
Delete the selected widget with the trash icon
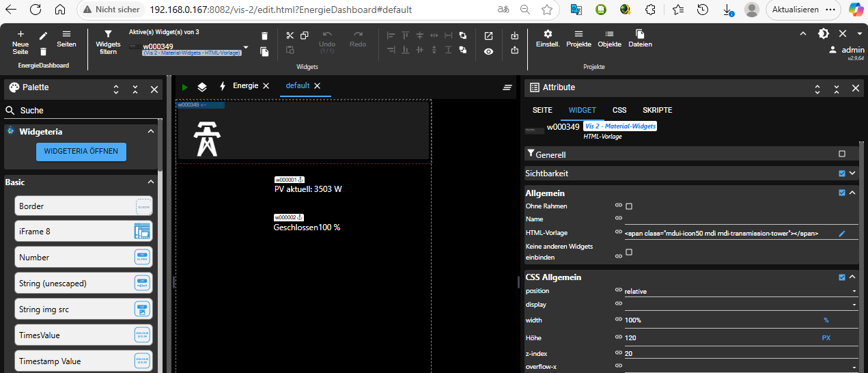[264, 36]
